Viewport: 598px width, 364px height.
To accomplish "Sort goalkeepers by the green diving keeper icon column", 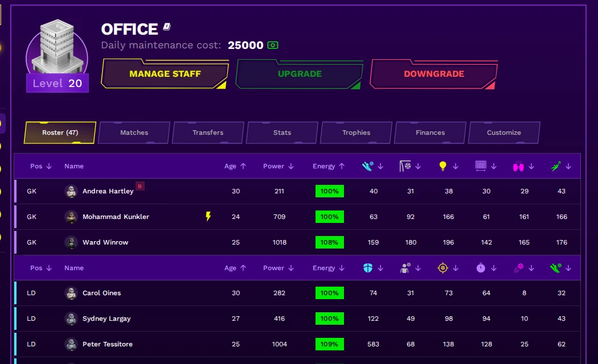I will click(561, 166).
